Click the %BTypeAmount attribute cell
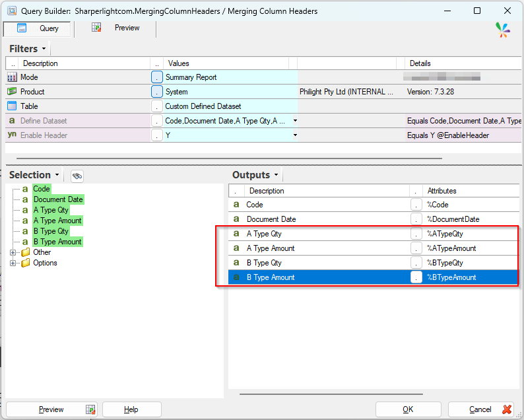 pos(471,277)
